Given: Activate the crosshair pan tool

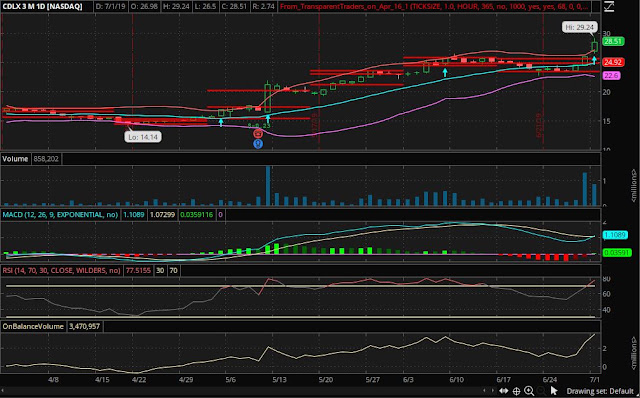Looking at the screenshot, I should click(516, 391).
